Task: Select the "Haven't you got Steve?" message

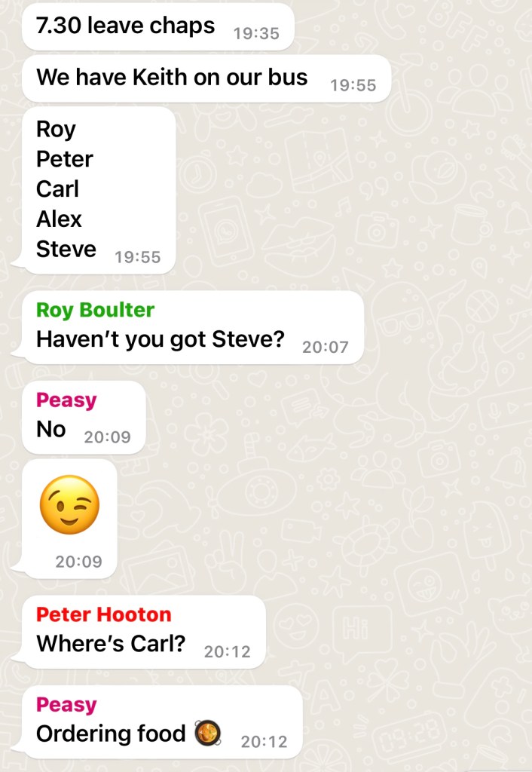Action: 193,327
